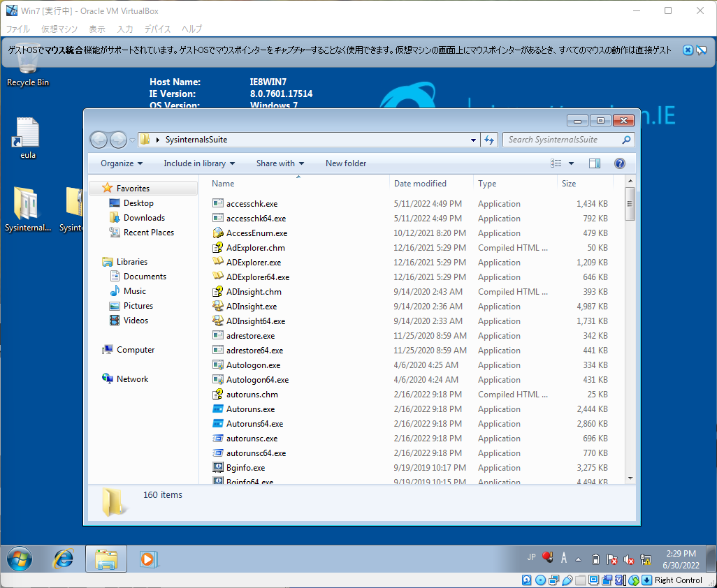The image size is (717, 588).
Task: Select Pictures library in sidebar
Action: pyautogui.click(x=138, y=305)
